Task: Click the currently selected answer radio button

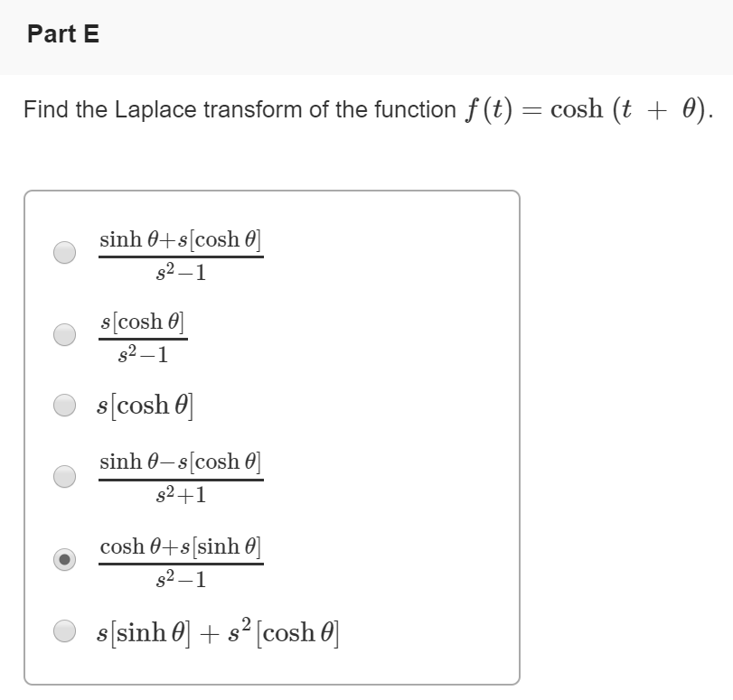Action: click(x=64, y=560)
